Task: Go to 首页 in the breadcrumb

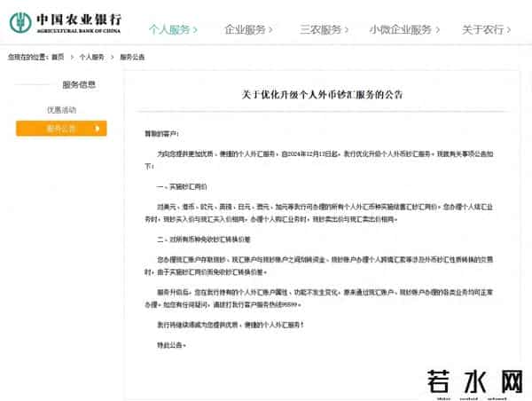Action: [58, 57]
